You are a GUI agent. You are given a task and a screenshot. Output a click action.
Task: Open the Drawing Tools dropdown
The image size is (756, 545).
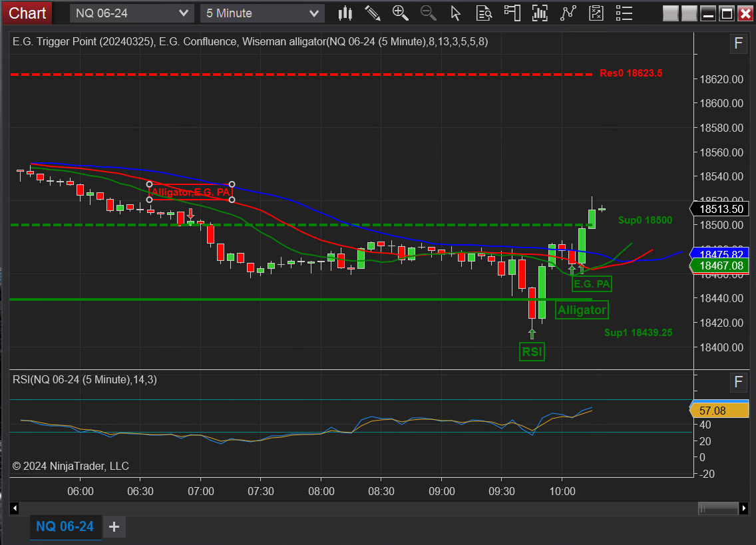coord(372,13)
